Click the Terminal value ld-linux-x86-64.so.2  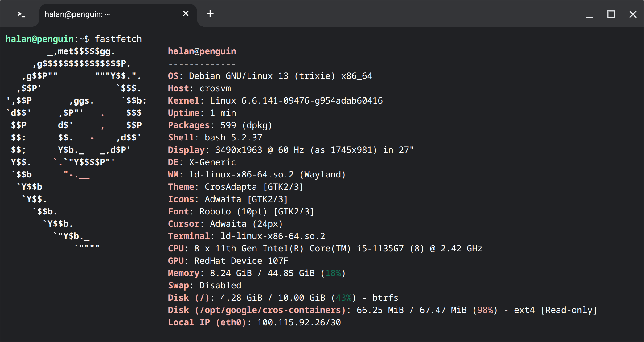click(273, 236)
